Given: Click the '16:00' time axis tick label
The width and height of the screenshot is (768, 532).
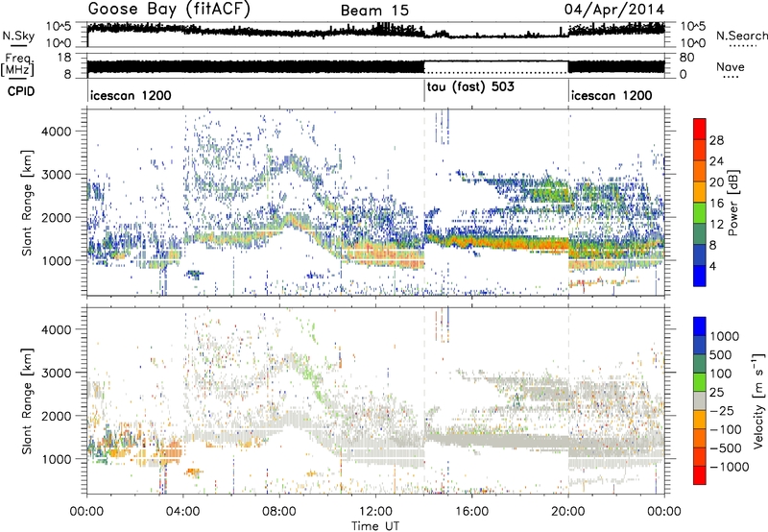Looking at the screenshot, I should tap(471, 512).
